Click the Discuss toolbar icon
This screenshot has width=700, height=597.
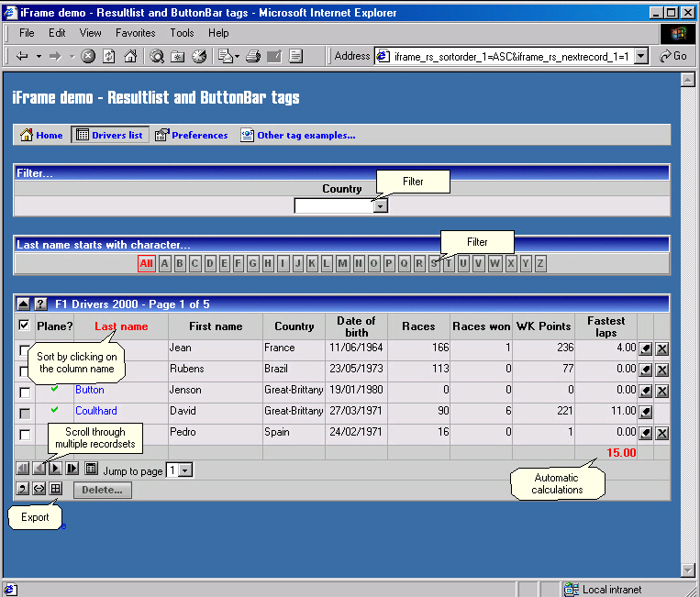(295, 56)
